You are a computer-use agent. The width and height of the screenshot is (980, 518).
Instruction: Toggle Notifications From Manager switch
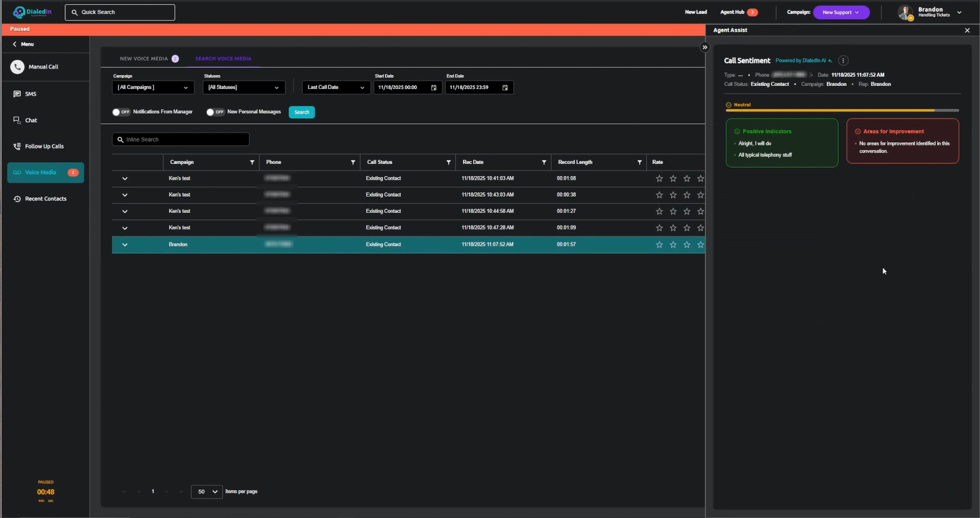[120, 112]
